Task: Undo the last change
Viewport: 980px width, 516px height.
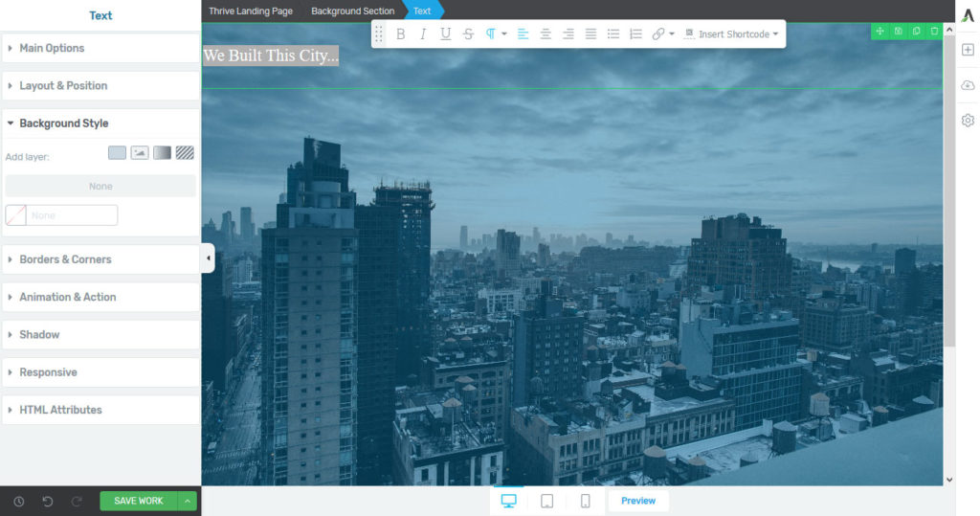Action: point(48,502)
